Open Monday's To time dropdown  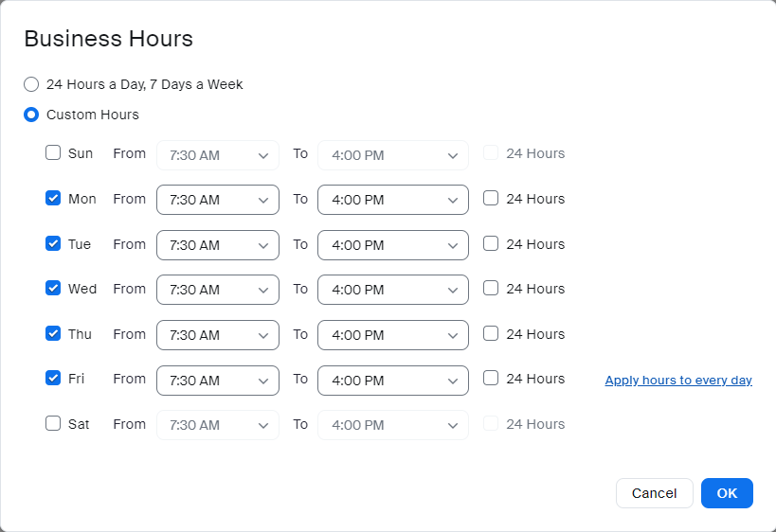pyautogui.click(x=392, y=200)
